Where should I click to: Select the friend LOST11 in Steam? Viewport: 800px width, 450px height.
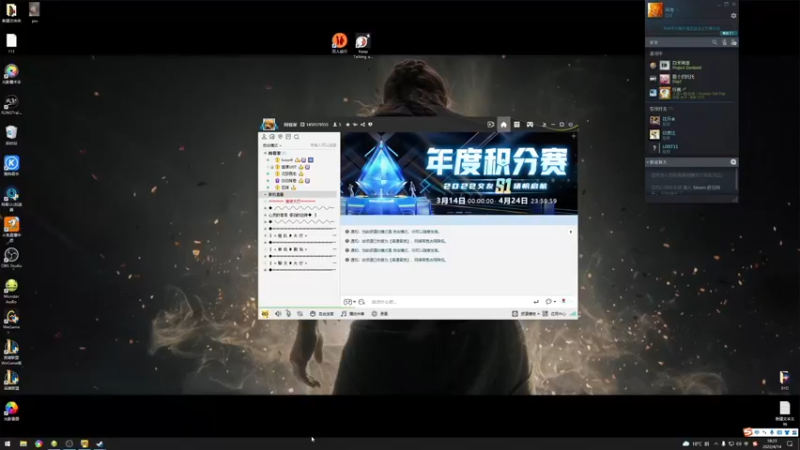(691, 148)
